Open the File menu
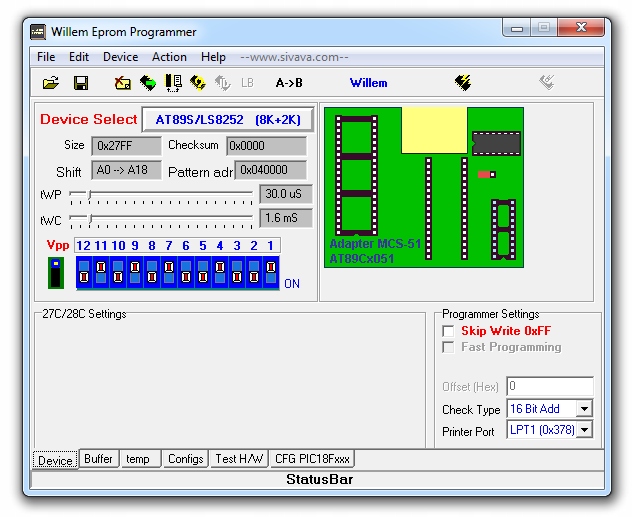The height and width of the screenshot is (517, 633). point(46,57)
